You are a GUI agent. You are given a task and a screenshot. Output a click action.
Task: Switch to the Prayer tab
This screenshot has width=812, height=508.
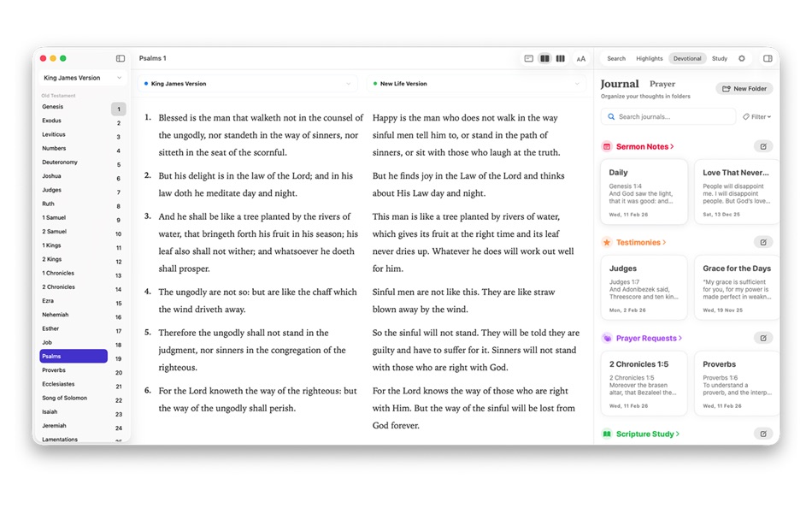662,85
